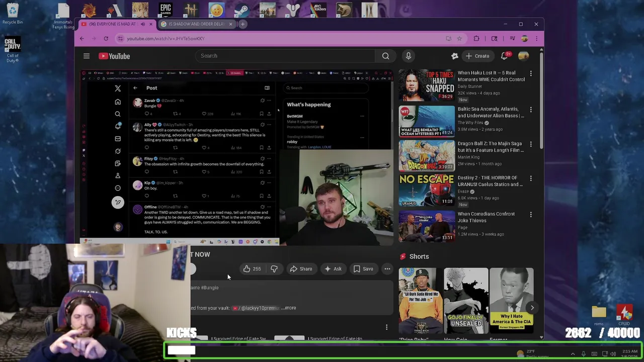Open the Chrome three-dot menu
The image size is (644, 362).
536,38
